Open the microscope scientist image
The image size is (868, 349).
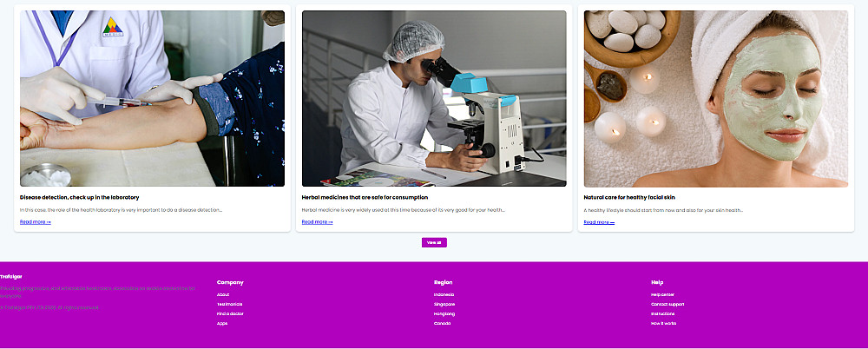click(434, 99)
